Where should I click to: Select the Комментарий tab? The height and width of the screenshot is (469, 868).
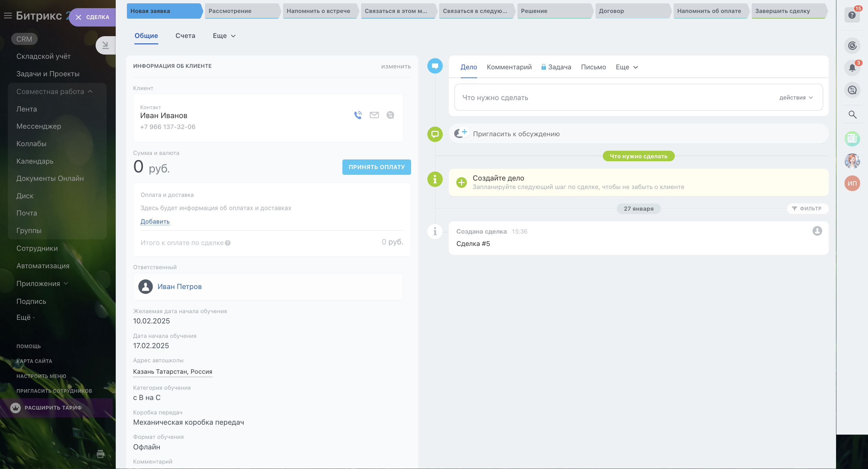(509, 67)
